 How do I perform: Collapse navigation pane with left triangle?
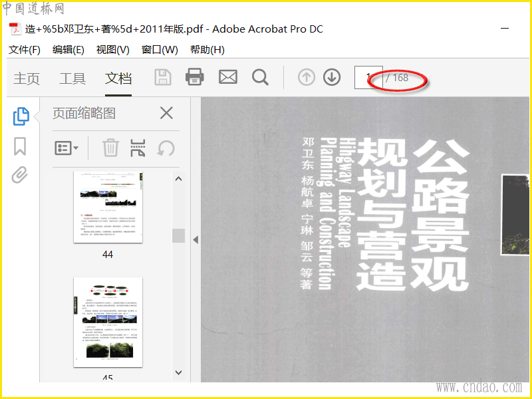click(x=196, y=240)
